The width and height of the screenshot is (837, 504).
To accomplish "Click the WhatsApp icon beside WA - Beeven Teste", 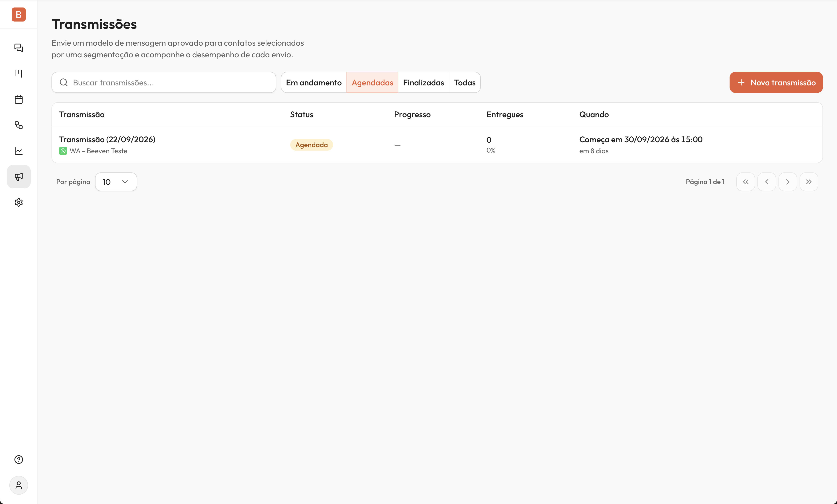I will (63, 151).
